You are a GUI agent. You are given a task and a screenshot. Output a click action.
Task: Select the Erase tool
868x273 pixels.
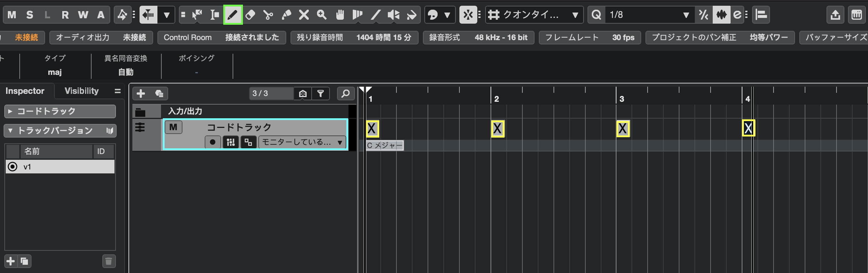[x=250, y=15]
